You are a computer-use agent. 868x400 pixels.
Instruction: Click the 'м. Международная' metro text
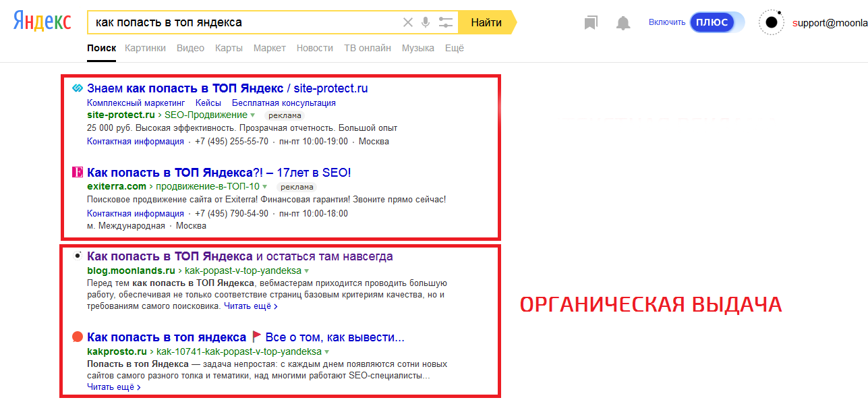[126, 226]
